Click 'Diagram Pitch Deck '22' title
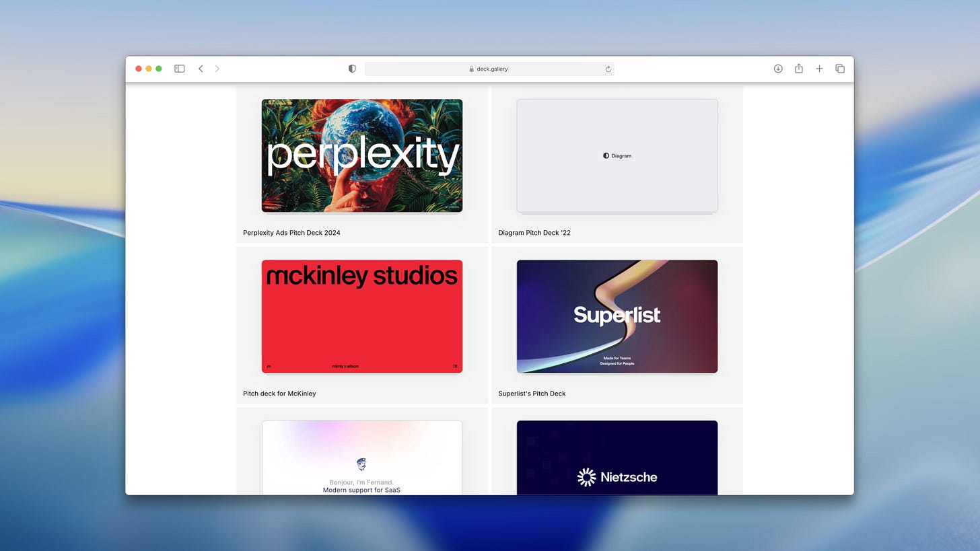Viewport: 980px width, 551px height. point(534,233)
